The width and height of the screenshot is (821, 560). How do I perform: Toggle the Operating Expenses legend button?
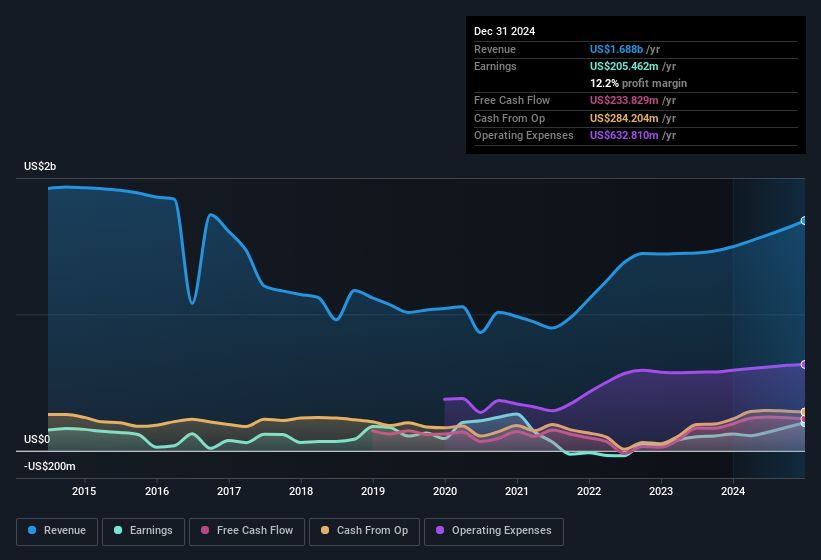(494, 531)
